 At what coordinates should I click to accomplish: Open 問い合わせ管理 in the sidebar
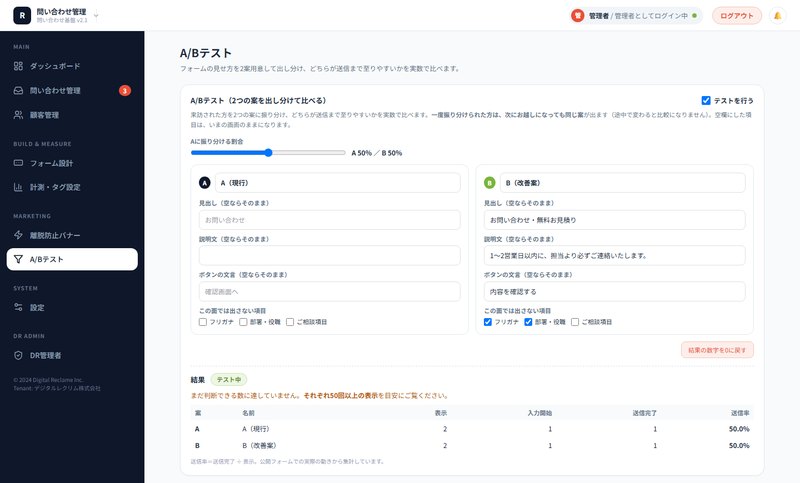[72, 90]
